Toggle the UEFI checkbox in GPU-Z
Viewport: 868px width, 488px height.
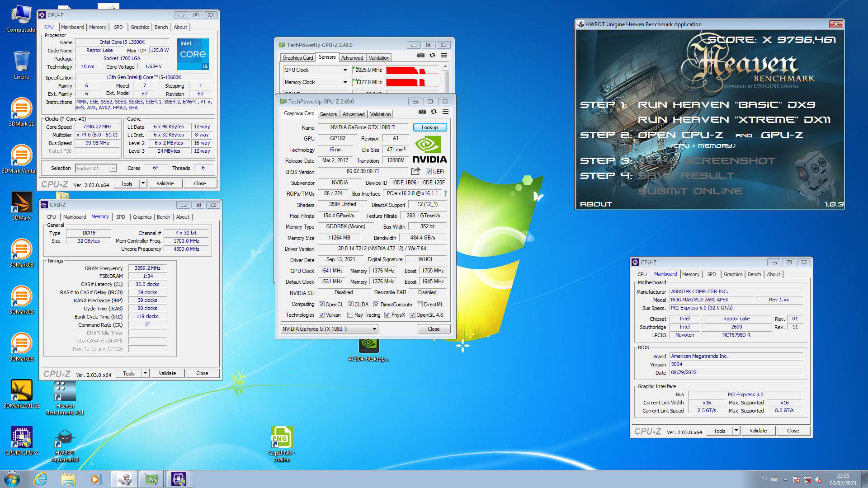(x=429, y=172)
